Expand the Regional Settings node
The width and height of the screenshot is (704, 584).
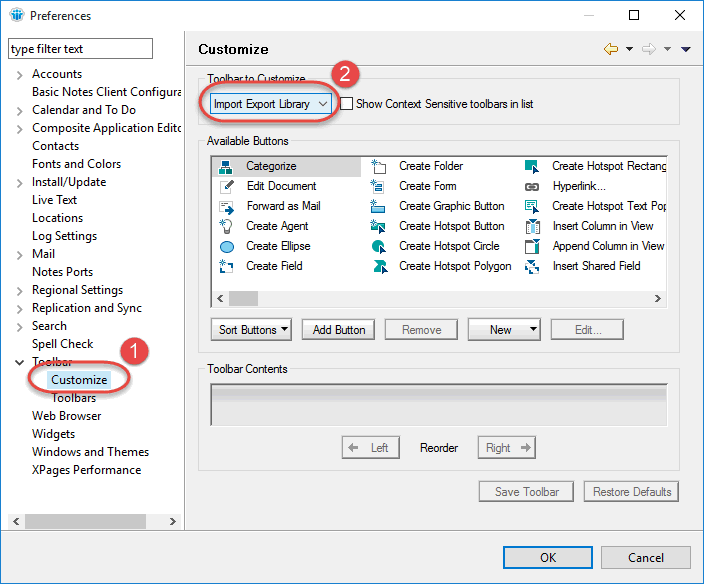[x=19, y=291]
